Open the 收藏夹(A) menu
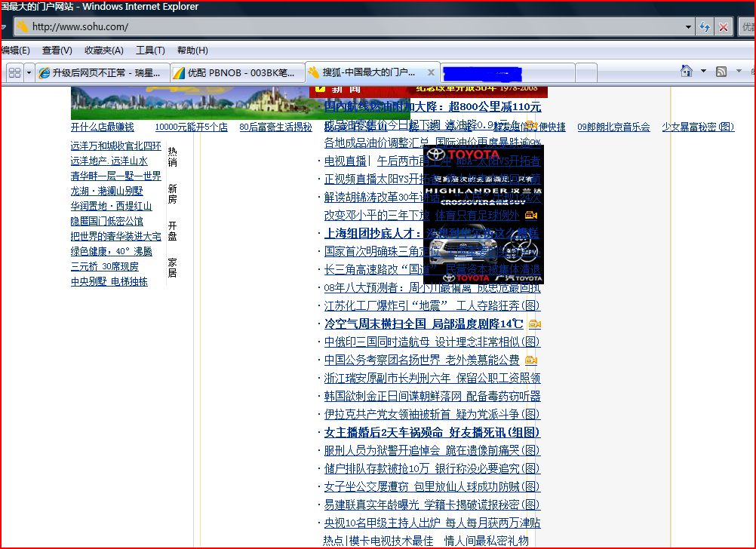 point(103,50)
